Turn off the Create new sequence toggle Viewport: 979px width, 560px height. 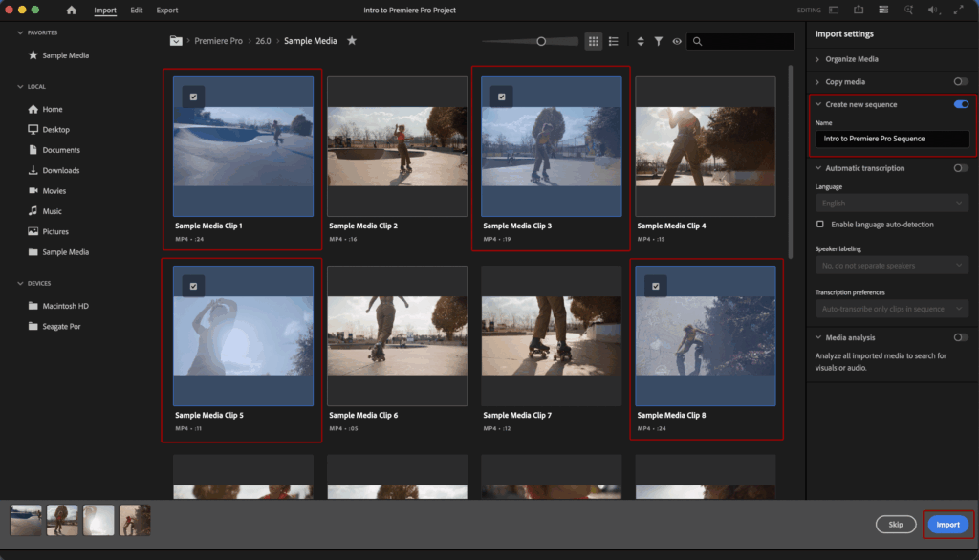961,104
